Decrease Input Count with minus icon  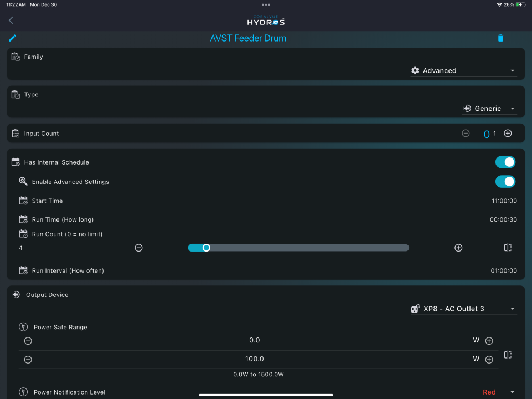point(466,134)
